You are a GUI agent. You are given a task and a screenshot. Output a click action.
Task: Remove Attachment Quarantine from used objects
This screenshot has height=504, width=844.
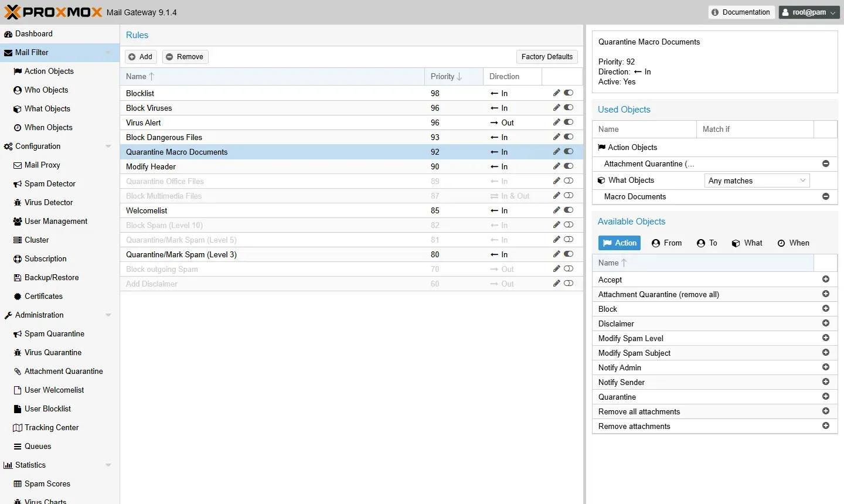(x=826, y=164)
